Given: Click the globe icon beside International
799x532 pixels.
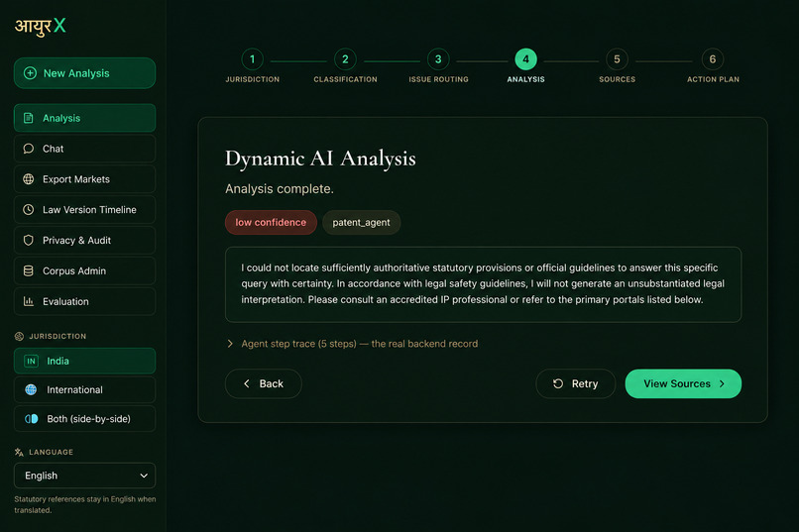Looking at the screenshot, I should coord(31,389).
